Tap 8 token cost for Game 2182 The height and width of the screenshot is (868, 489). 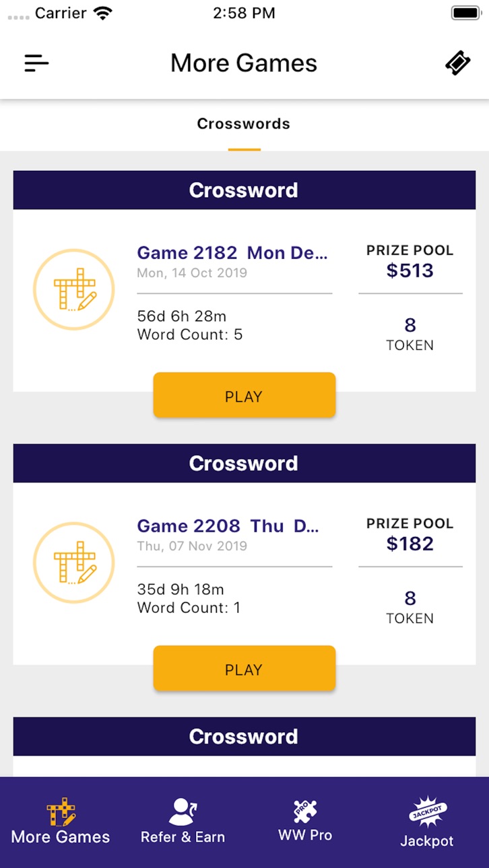(410, 334)
